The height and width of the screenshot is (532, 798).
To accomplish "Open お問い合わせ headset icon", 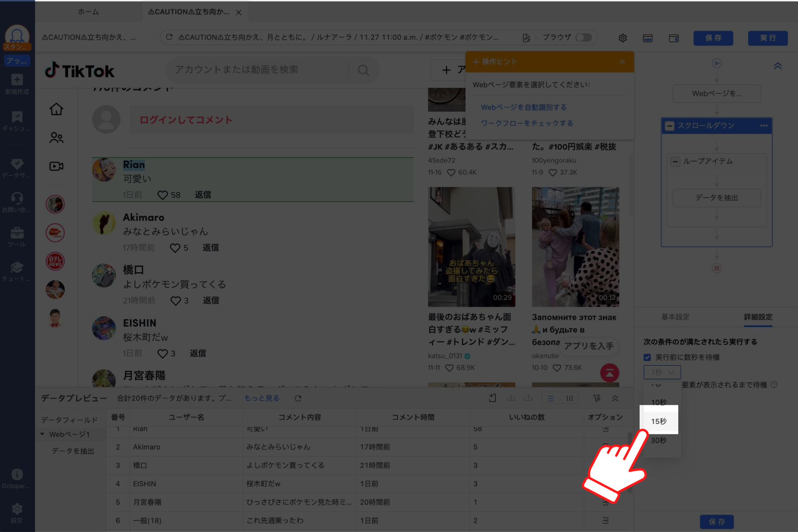I will point(17,198).
